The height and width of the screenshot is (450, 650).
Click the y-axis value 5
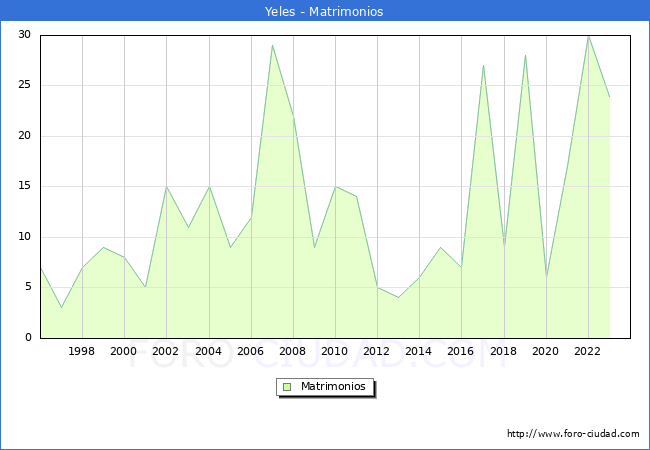(x=28, y=287)
